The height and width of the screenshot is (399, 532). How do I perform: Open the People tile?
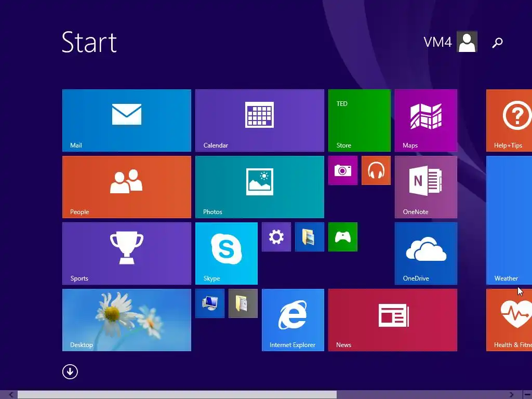pyautogui.click(x=127, y=187)
